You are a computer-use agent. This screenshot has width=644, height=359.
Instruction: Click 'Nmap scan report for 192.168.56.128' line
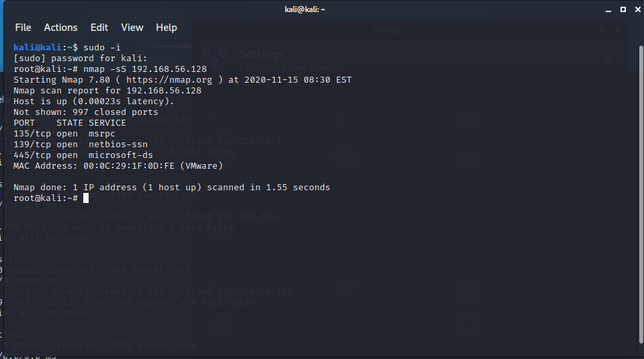click(107, 91)
